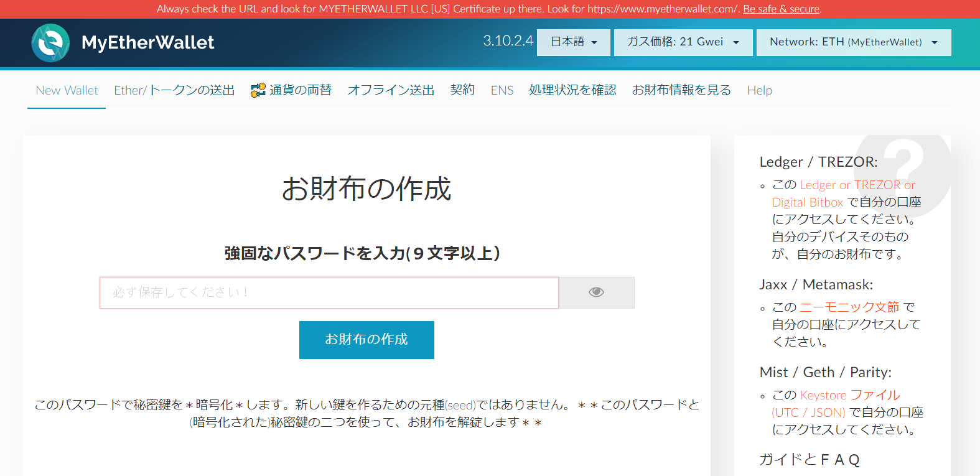
Task: Go to the オフライン送出 tab
Action: pyautogui.click(x=391, y=91)
